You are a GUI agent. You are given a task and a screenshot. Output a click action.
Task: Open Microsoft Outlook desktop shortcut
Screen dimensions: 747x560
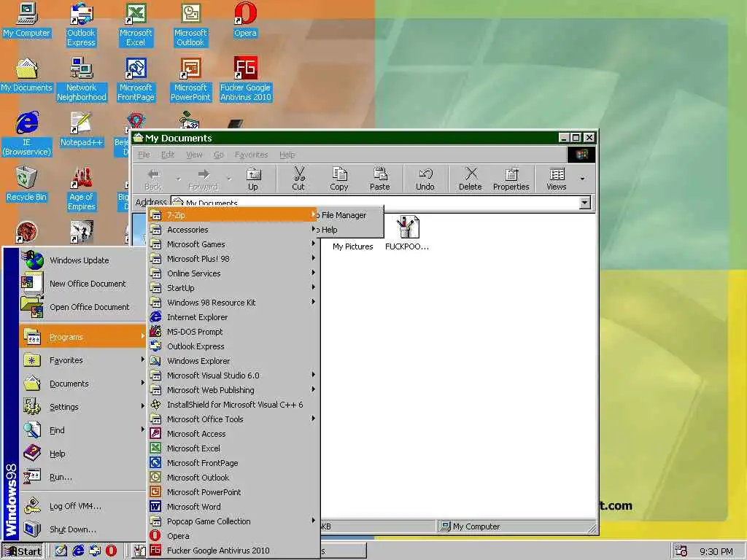pyautogui.click(x=190, y=25)
